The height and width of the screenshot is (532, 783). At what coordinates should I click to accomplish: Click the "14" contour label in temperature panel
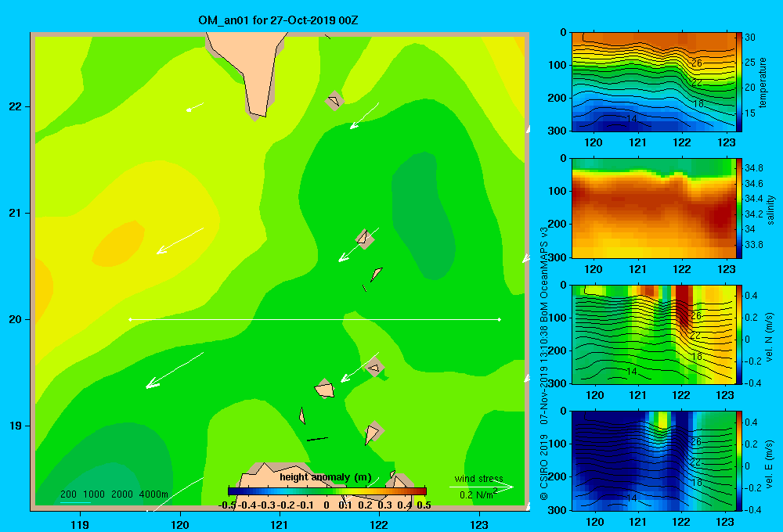click(x=632, y=119)
